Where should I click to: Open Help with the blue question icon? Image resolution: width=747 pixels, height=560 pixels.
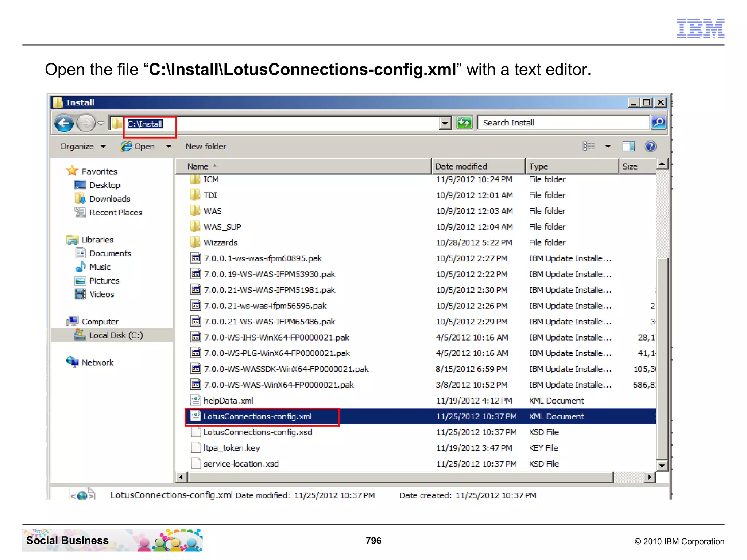tap(650, 147)
